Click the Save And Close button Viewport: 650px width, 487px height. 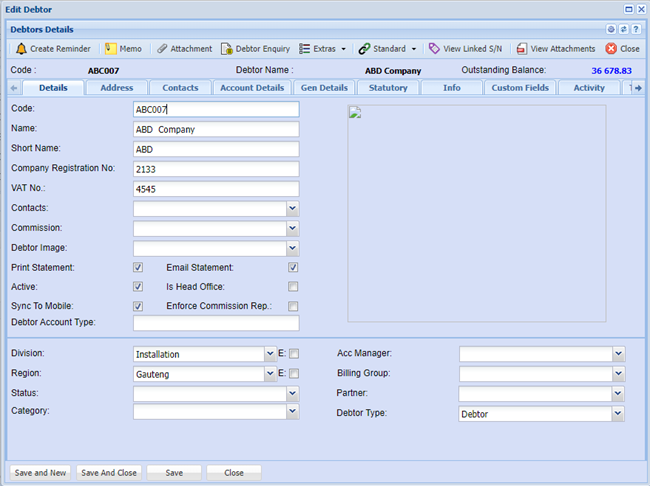point(109,473)
